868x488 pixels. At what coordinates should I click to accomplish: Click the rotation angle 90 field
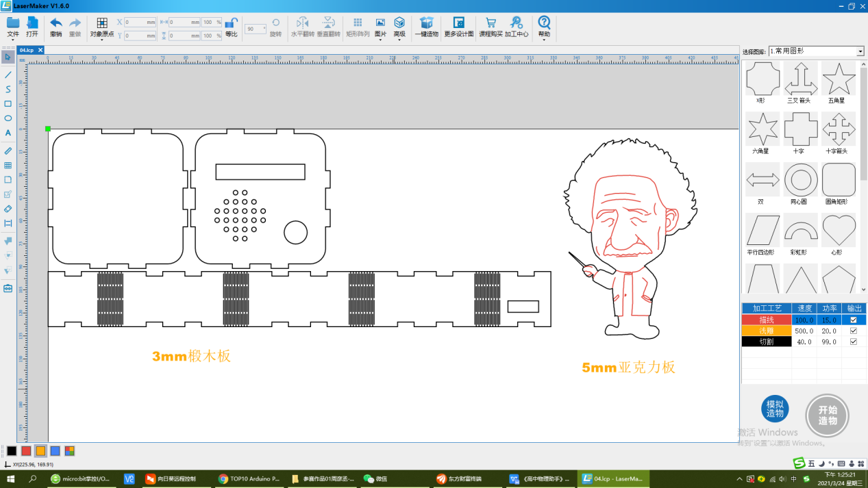(256, 29)
